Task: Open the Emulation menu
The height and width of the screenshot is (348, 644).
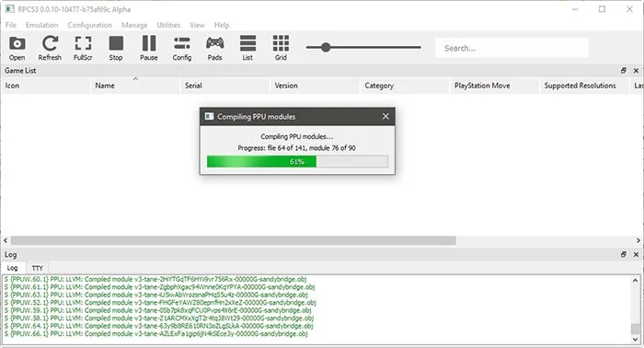Action: point(41,25)
